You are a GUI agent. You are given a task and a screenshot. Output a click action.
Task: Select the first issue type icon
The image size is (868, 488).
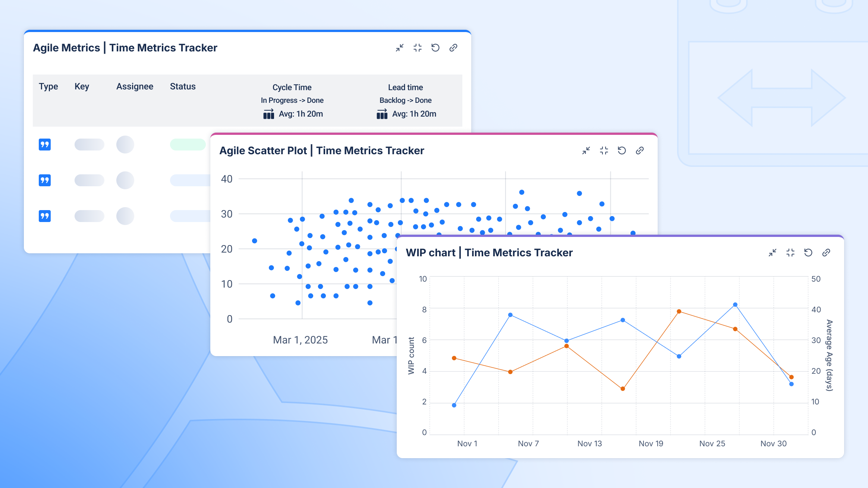coord(45,145)
